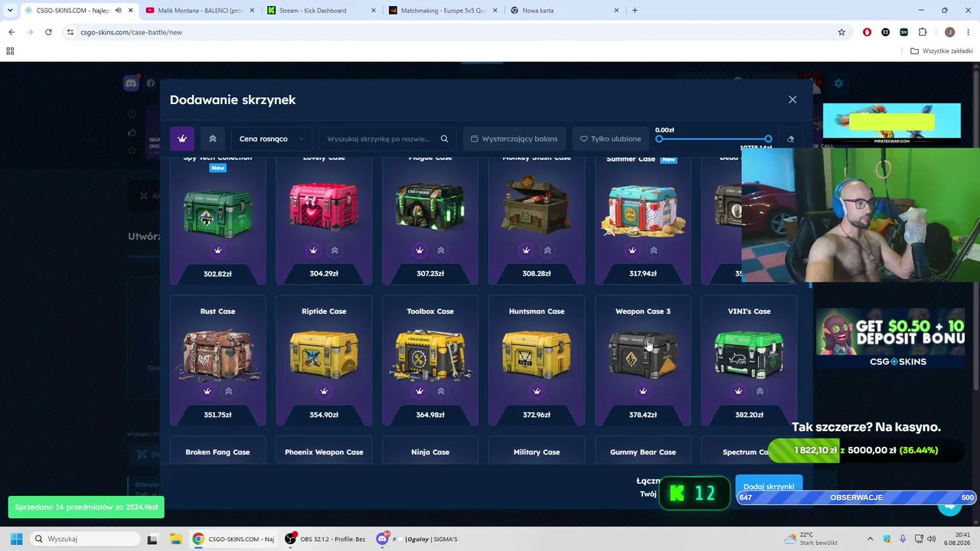Click crown icon on Riptide Case

point(324,391)
